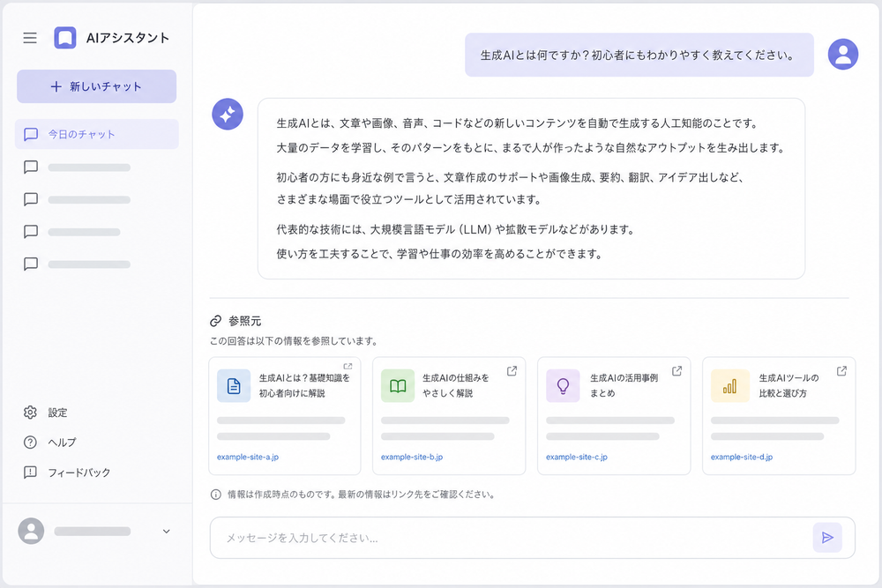882x588 pixels.
Task: Click the line 使い方を工夫することで
Action: 439,254
